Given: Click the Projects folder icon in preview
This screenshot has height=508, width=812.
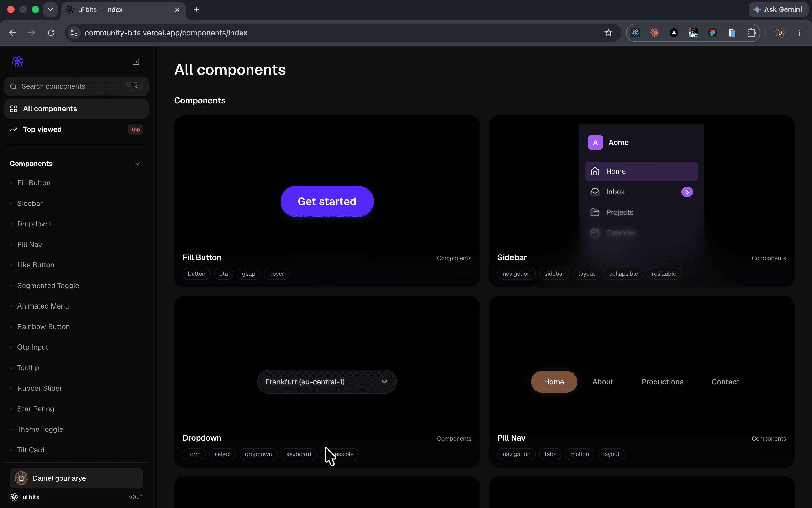Looking at the screenshot, I should coord(595,212).
